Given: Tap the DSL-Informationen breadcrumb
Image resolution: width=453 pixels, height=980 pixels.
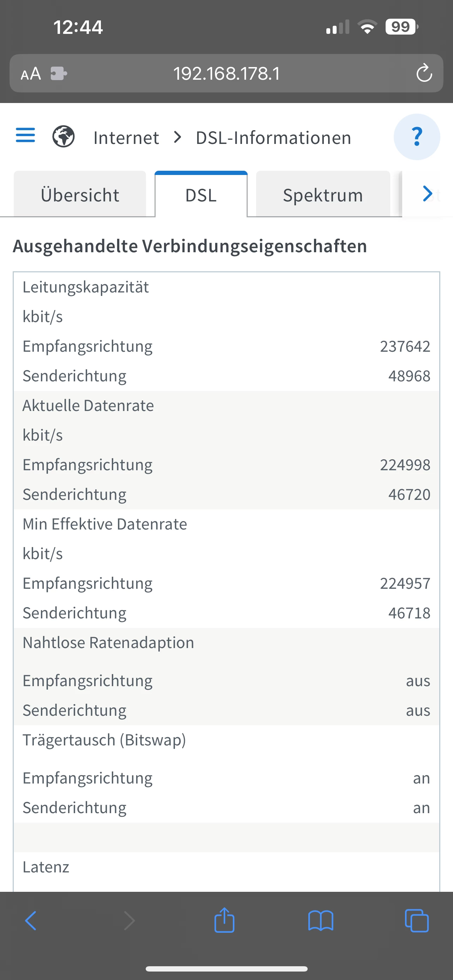Looking at the screenshot, I should tap(273, 138).
